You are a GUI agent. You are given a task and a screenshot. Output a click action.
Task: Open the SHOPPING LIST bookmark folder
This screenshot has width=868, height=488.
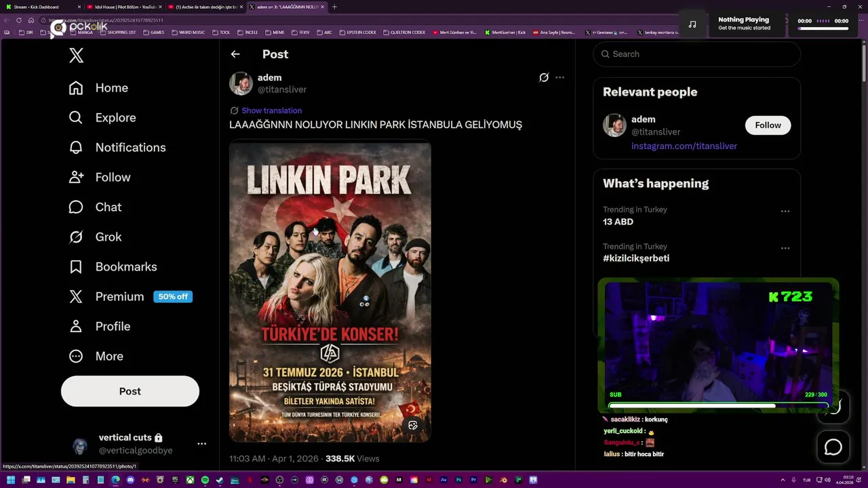click(x=118, y=32)
